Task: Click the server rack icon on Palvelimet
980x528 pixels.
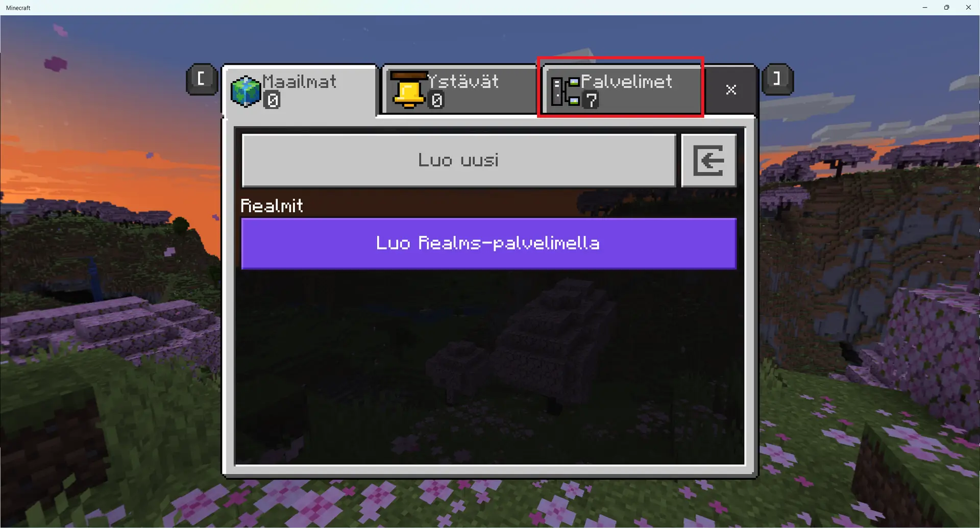Action: point(565,91)
